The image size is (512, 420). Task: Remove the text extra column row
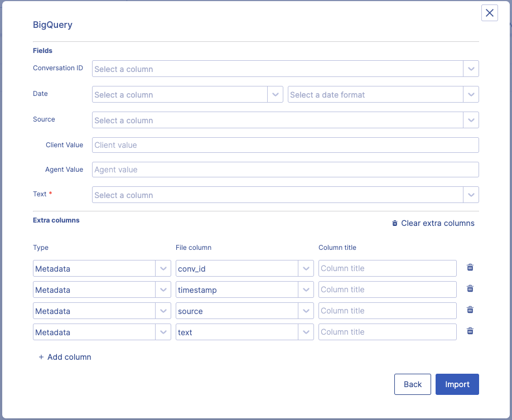470,331
